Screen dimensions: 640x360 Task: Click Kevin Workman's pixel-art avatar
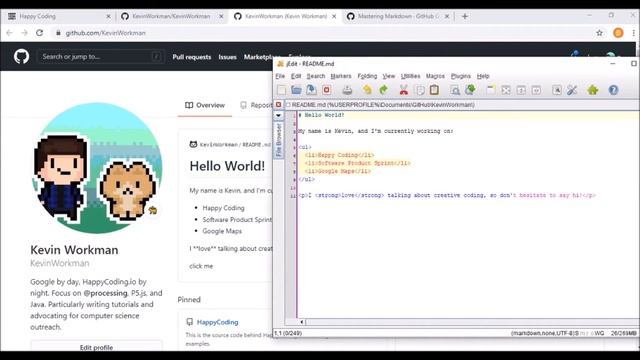pos(97,168)
